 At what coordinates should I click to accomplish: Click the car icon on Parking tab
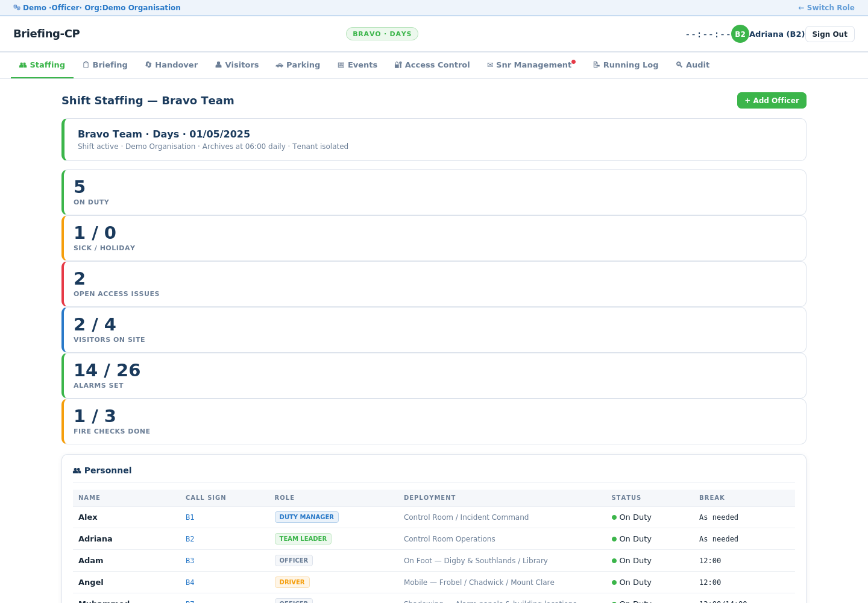[x=280, y=65]
